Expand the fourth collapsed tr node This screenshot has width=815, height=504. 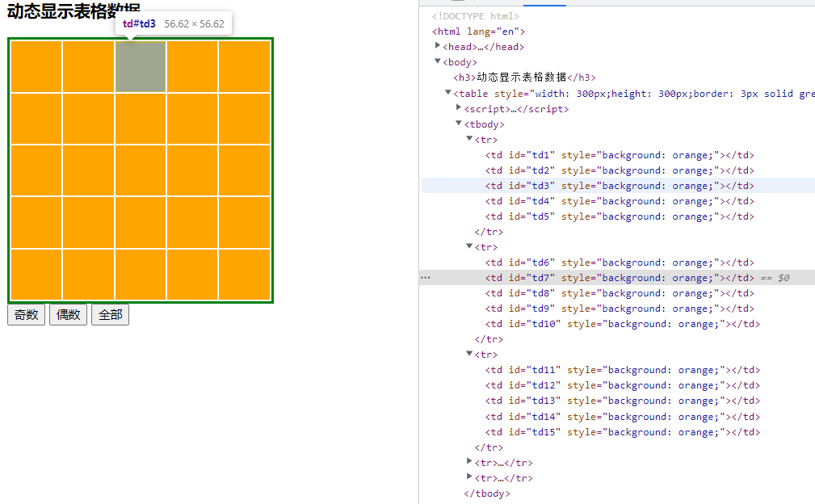pyautogui.click(x=469, y=461)
